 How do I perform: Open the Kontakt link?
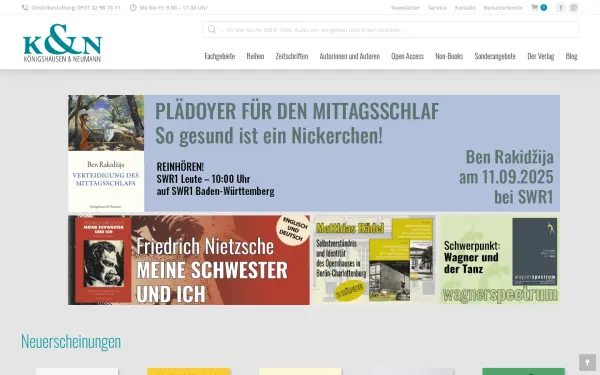click(465, 8)
